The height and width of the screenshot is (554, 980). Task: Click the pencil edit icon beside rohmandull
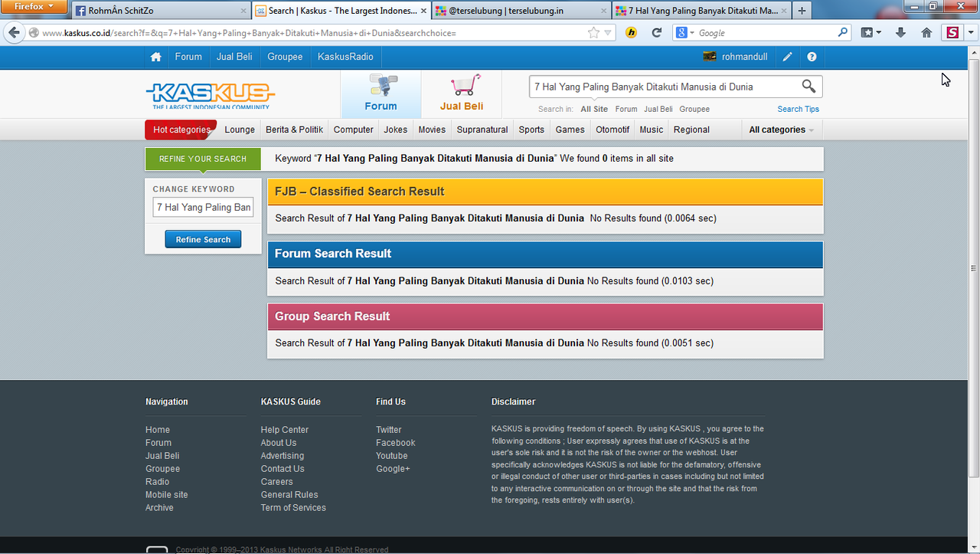click(x=788, y=57)
